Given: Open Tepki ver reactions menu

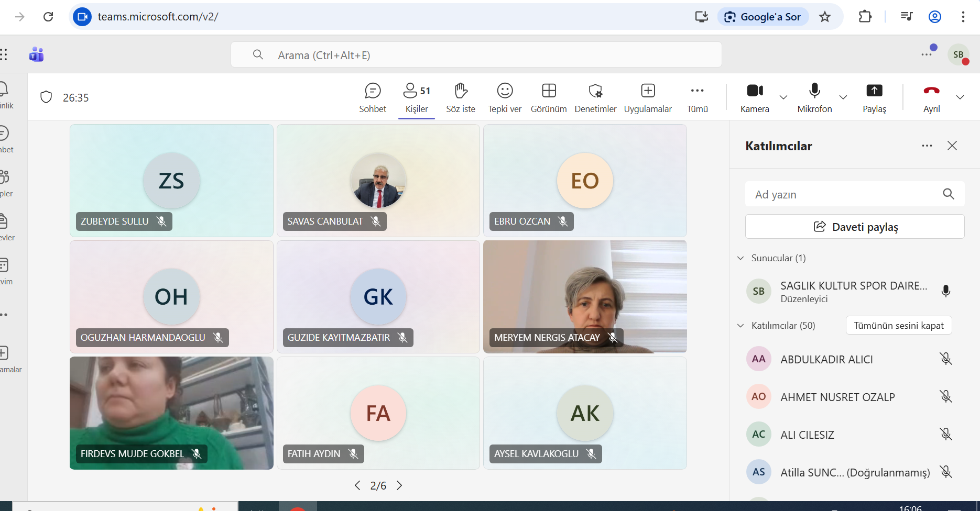Looking at the screenshot, I should [x=505, y=98].
